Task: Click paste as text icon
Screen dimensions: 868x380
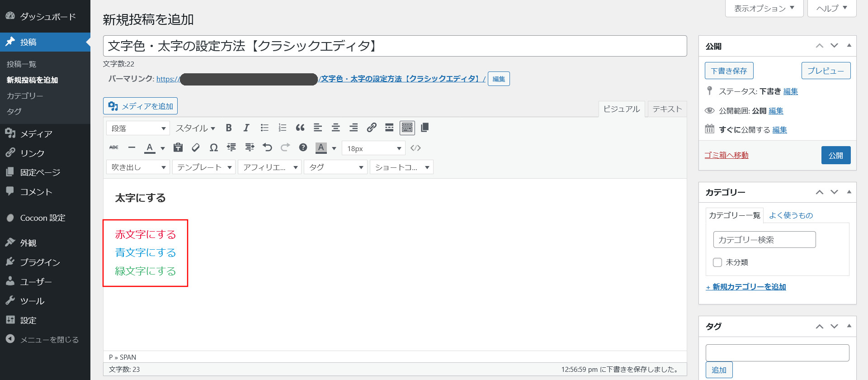Action: [178, 147]
